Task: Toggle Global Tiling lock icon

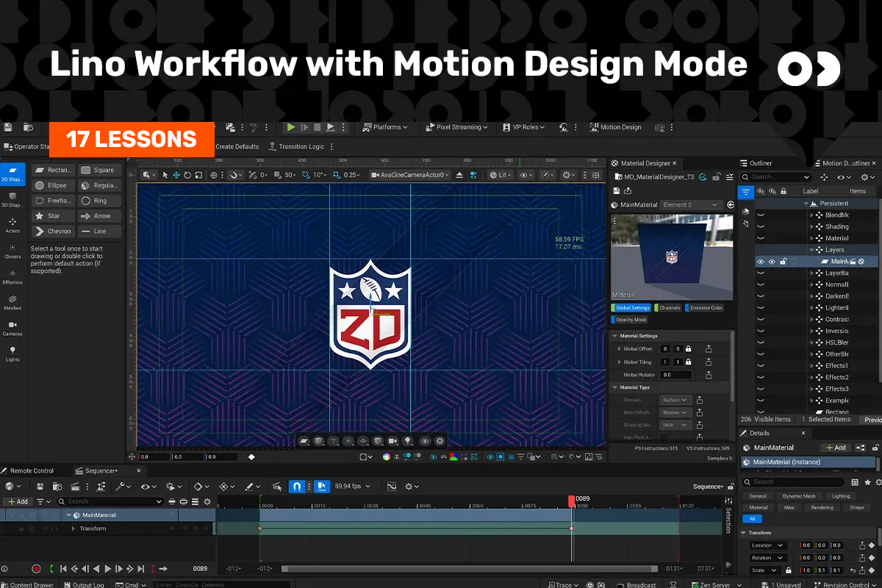Action: pyautogui.click(x=688, y=362)
